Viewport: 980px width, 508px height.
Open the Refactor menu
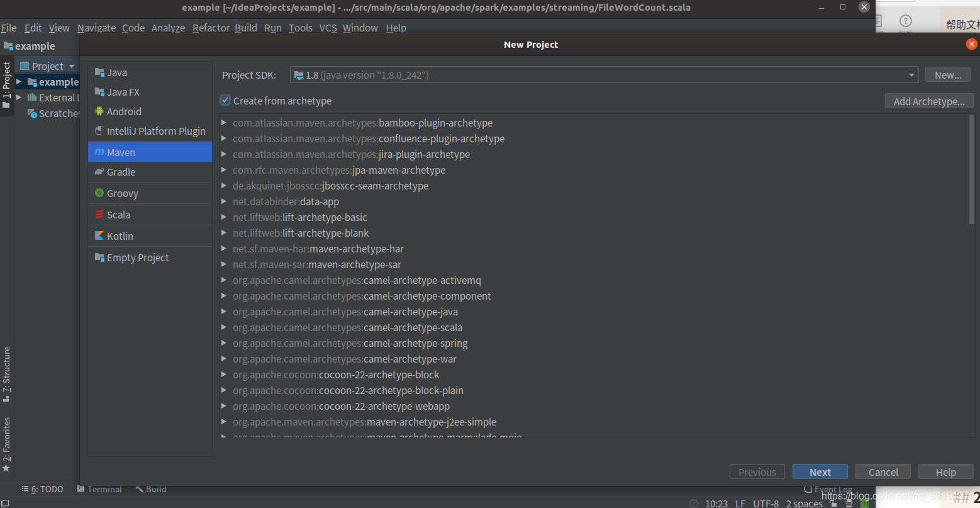pos(211,28)
